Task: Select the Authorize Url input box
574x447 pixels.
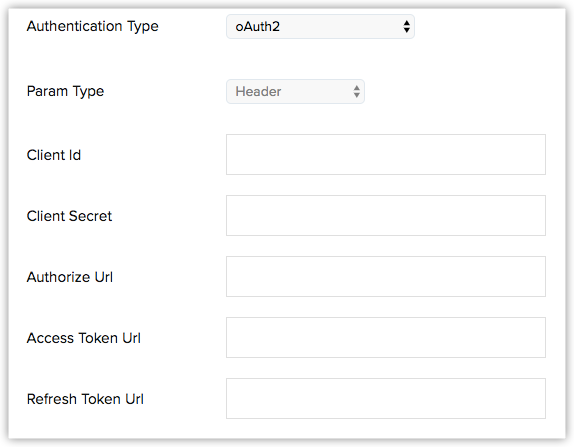Action: (x=386, y=276)
